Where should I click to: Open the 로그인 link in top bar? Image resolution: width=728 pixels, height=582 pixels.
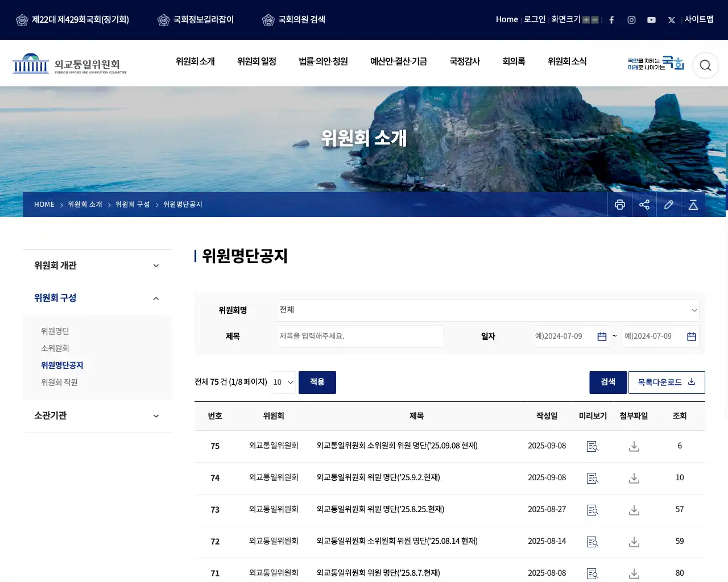pos(535,19)
